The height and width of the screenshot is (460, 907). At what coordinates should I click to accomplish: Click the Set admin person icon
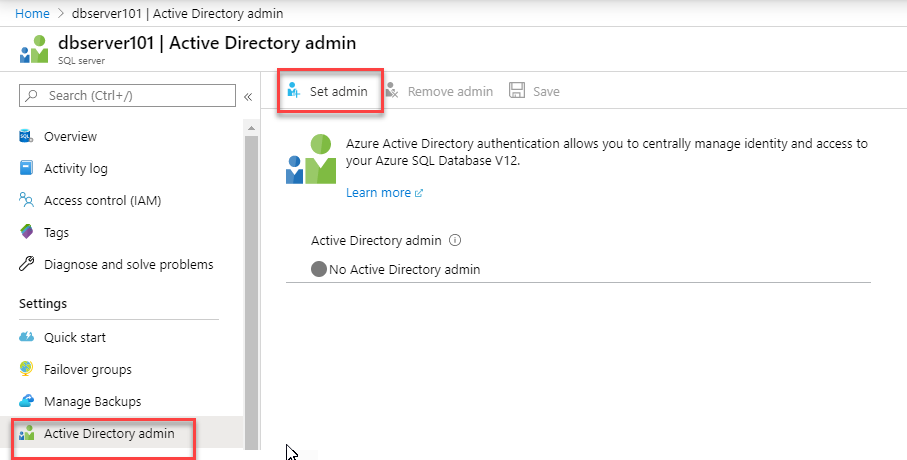tap(294, 91)
